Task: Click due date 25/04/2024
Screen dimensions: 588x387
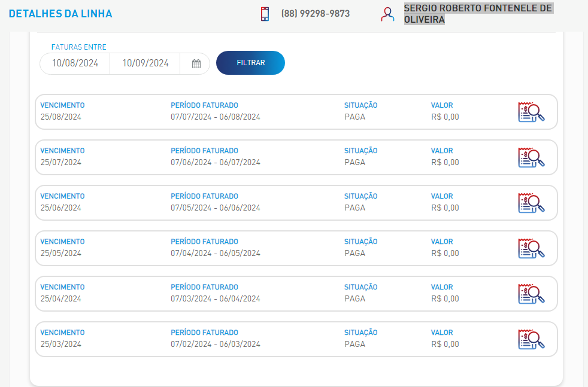Action: pos(60,298)
